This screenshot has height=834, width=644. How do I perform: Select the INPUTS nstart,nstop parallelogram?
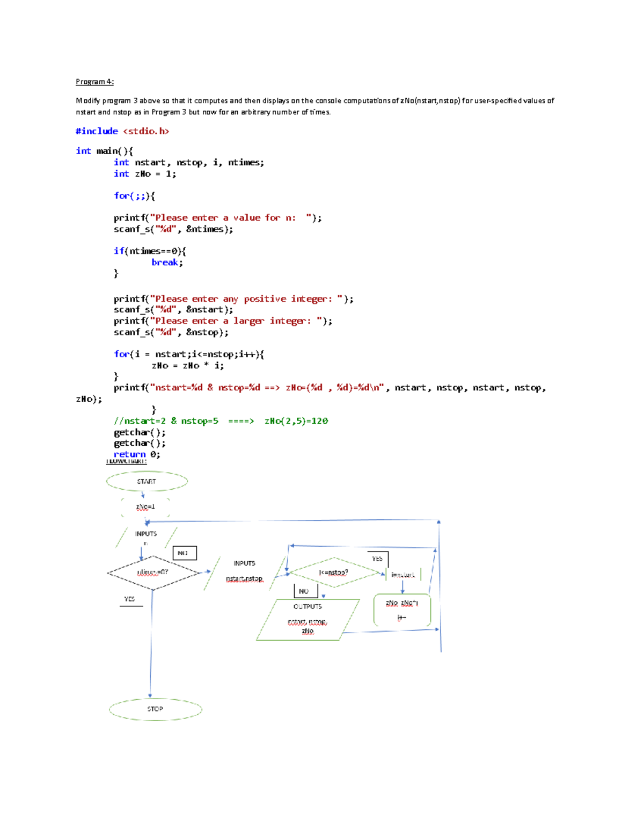point(245,571)
